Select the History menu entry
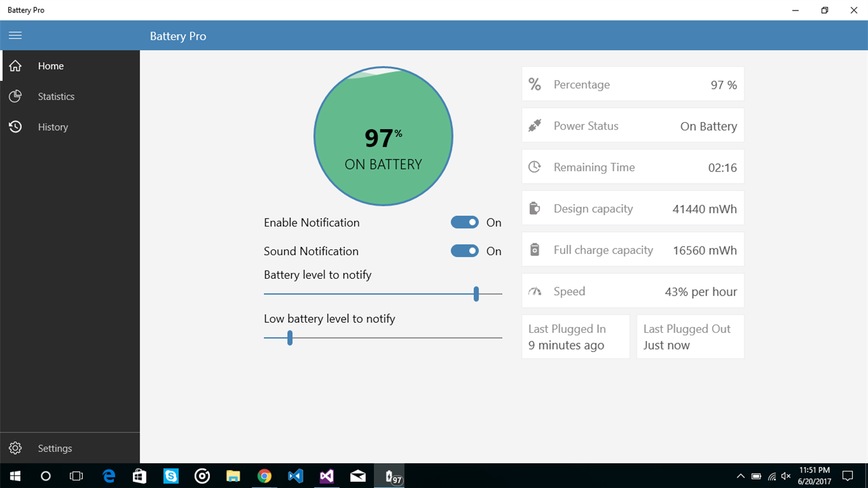 53,127
